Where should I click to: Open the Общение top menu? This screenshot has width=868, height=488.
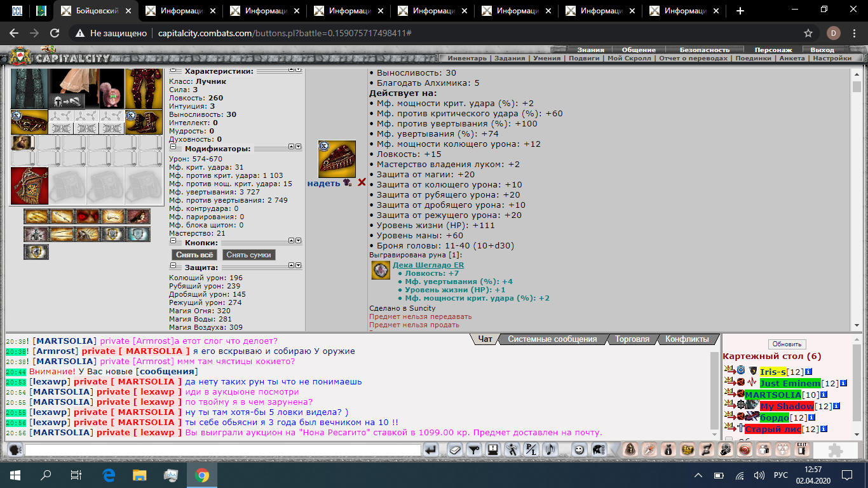(x=639, y=50)
